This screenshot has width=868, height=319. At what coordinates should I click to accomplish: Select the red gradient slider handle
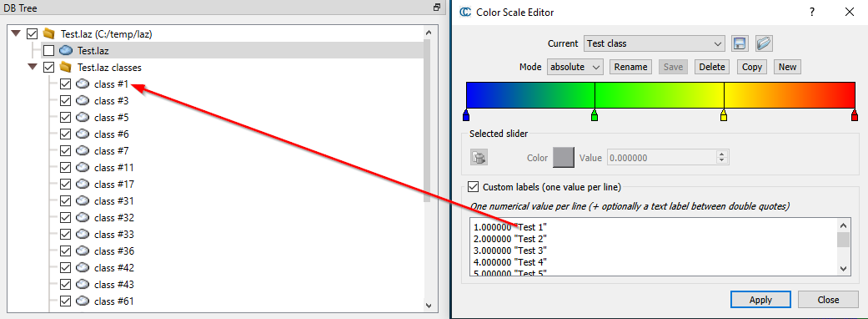pos(854,115)
